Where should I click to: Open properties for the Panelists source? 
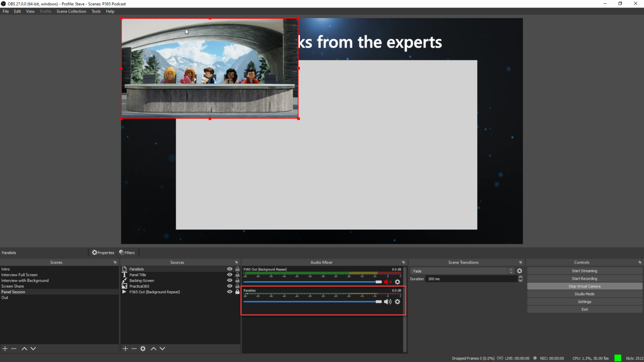103,252
